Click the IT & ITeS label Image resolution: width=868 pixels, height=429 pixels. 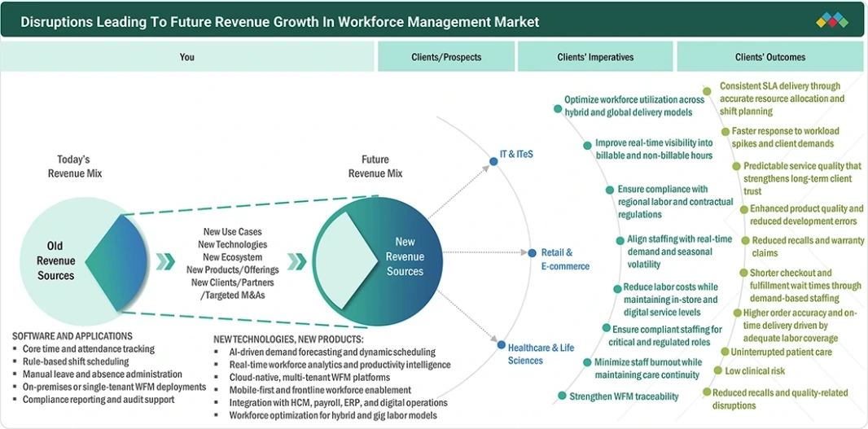(516, 155)
